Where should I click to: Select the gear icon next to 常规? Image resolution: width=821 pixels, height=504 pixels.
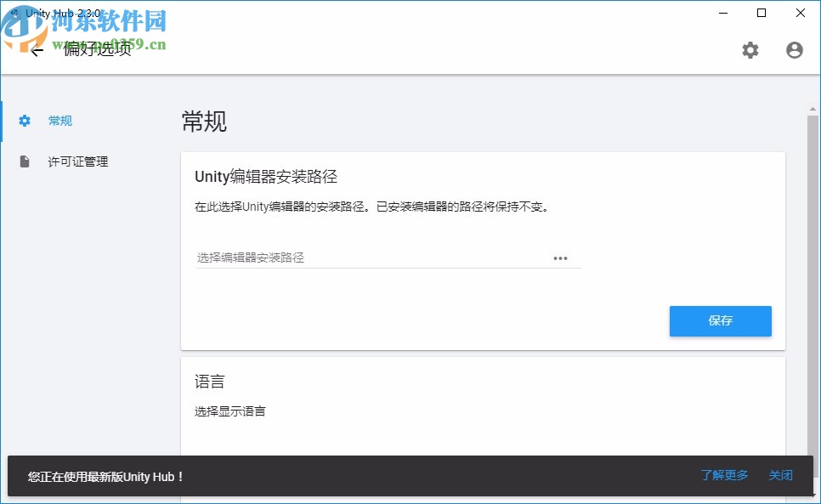24,121
